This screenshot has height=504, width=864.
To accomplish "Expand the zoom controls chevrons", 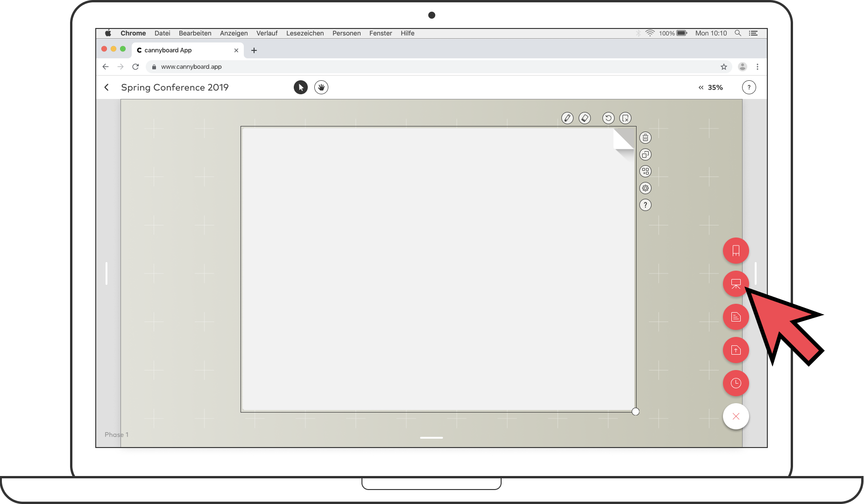I will click(701, 87).
